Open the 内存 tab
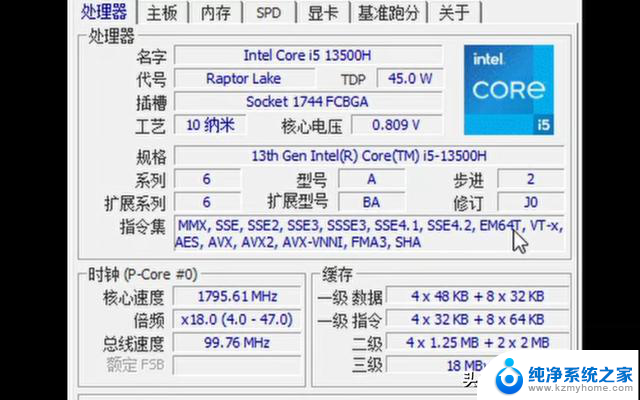Screen dimensions: 640x400 pos(216,13)
